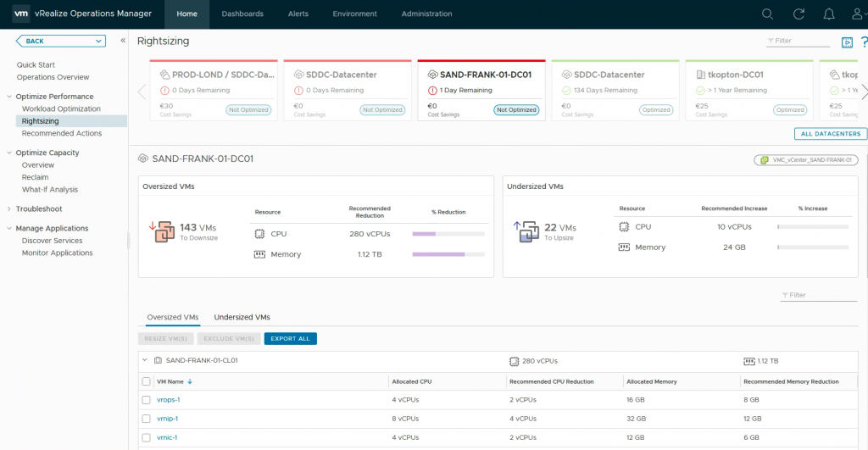Open the notifications bell icon
Screen dimensions: 868x450
coord(829,14)
